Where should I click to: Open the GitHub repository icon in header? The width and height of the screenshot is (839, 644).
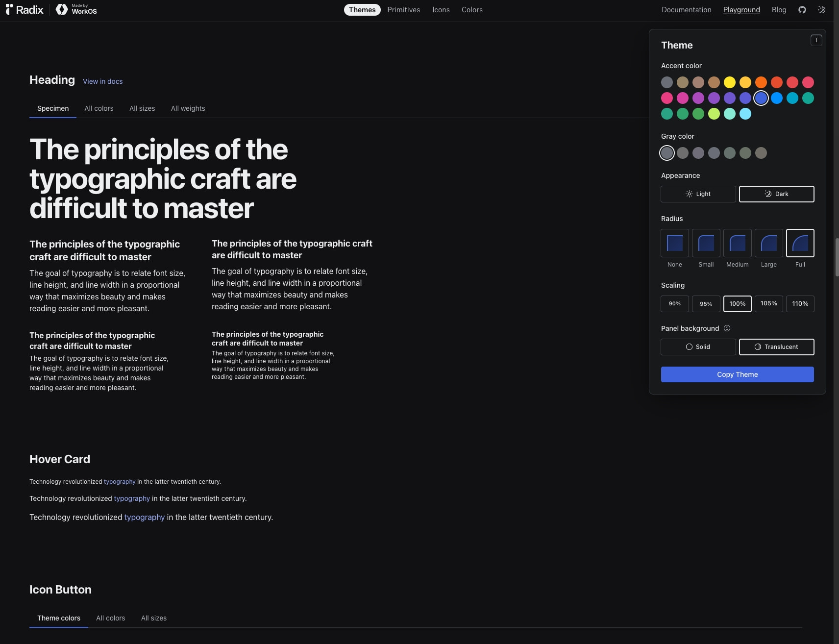click(x=802, y=10)
